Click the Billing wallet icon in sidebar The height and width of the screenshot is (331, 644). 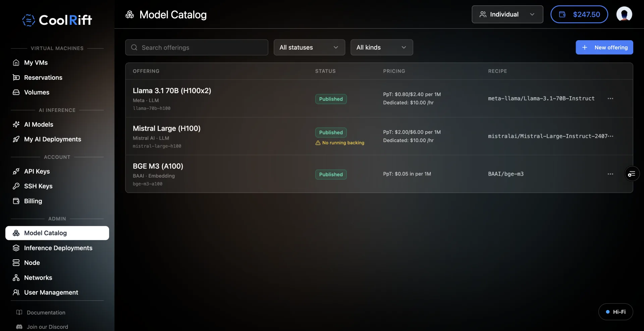pyautogui.click(x=16, y=201)
